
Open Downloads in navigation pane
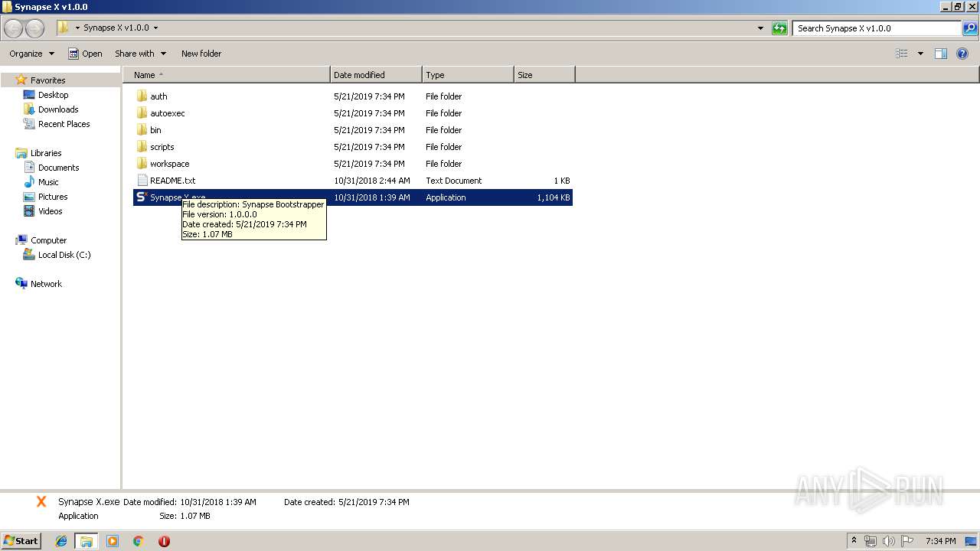(58, 109)
